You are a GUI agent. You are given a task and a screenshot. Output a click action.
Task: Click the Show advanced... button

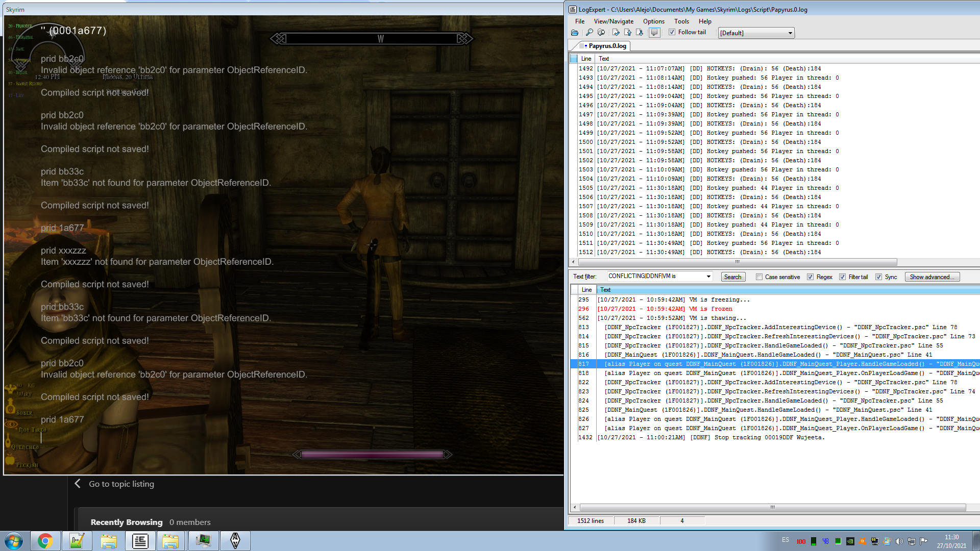(x=932, y=277)
